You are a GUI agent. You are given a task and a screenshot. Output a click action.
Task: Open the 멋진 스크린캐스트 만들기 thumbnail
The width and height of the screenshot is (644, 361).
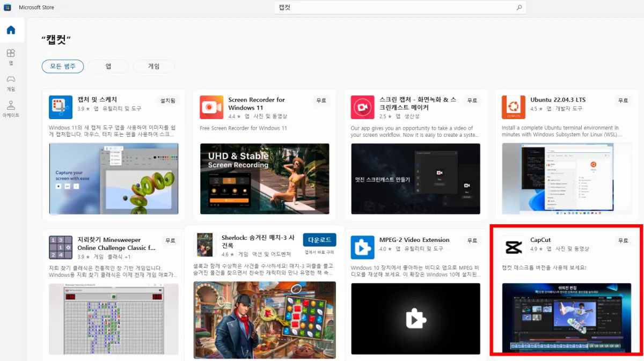415,179
